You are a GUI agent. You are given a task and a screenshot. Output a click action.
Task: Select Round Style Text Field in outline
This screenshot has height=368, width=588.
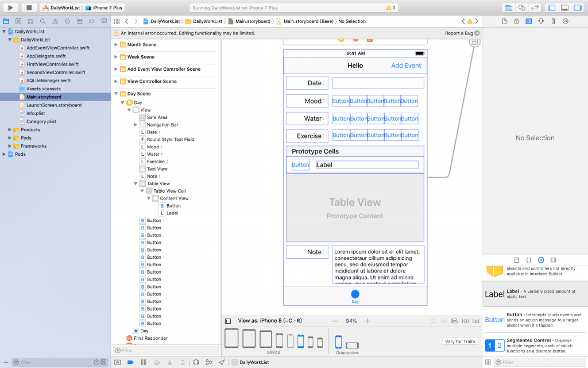(170, 139)
